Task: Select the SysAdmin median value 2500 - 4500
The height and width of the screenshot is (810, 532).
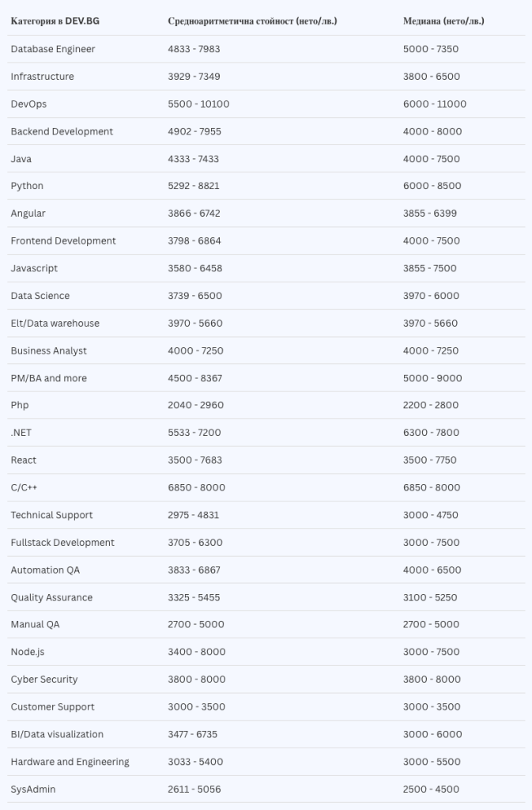Action: pyautogui.click(x=431, y=789)
